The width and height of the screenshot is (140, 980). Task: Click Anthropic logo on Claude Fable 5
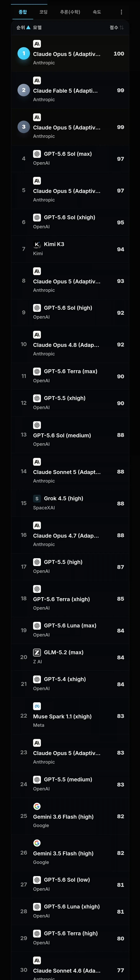pyautogui.click(x=37, y=80)
